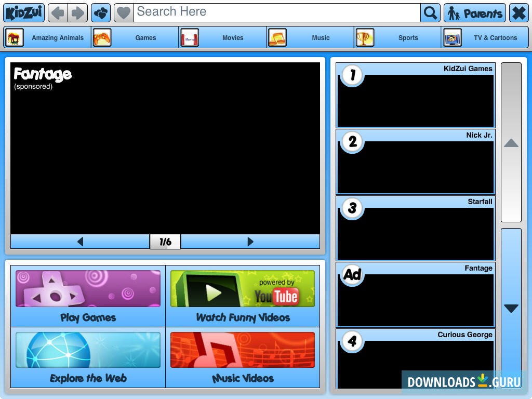
Task: Go back using previous carousel arrow
Action: pyautogui.click(x=81, y=241)
